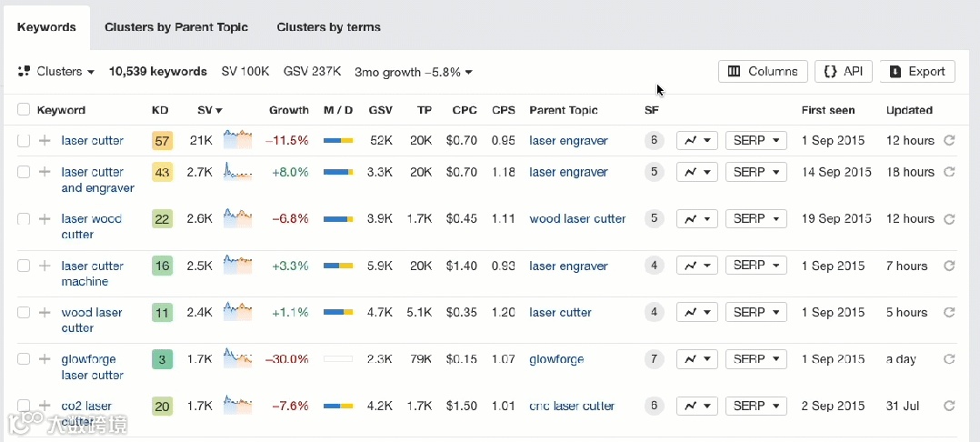Check the 'wood laser cutter' checkbox
Image resolution: width=980 pixels, height=442 pixels.
pos(23,313)
